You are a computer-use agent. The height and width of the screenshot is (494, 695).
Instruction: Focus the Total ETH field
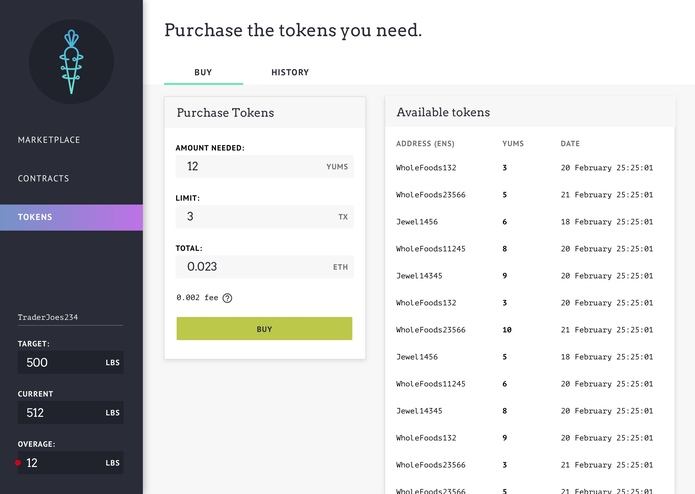coord(264,267)
